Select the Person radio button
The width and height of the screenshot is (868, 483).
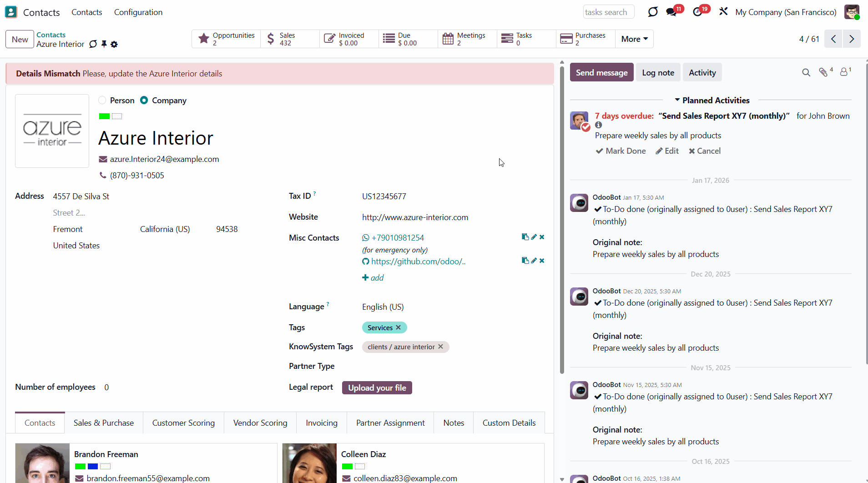click(102, 100)
